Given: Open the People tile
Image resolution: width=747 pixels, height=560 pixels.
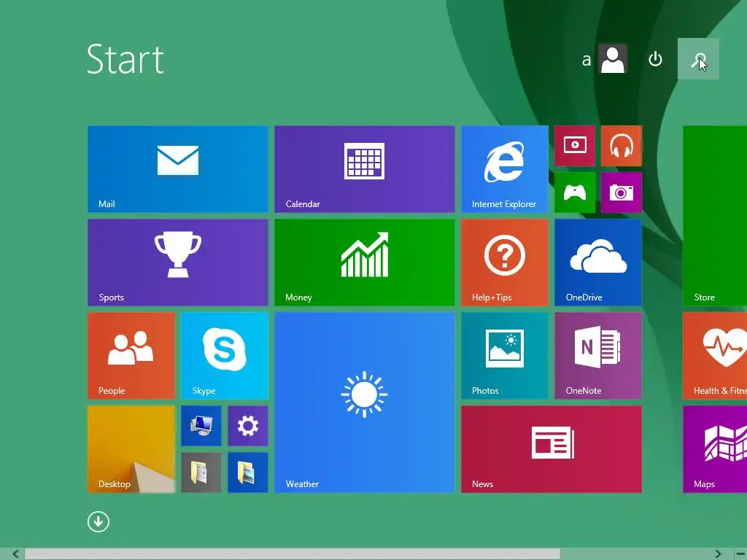Looking at the screenshot, I should [x=131, y=356].
